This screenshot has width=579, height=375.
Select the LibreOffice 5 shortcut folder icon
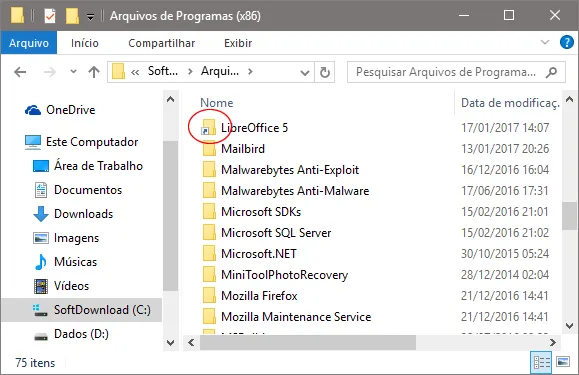pos(208,127)
